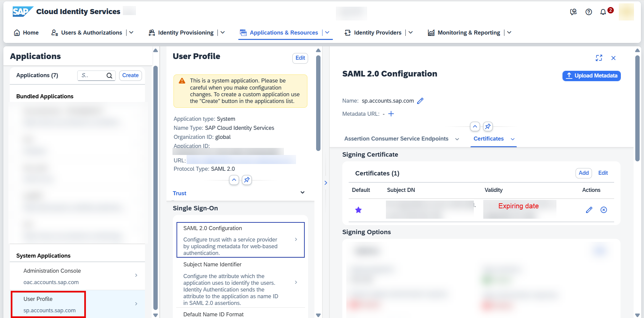Click the search magnifier icon
The height and width of the screenshot is (318, 644).
click(x=109, y=75)
